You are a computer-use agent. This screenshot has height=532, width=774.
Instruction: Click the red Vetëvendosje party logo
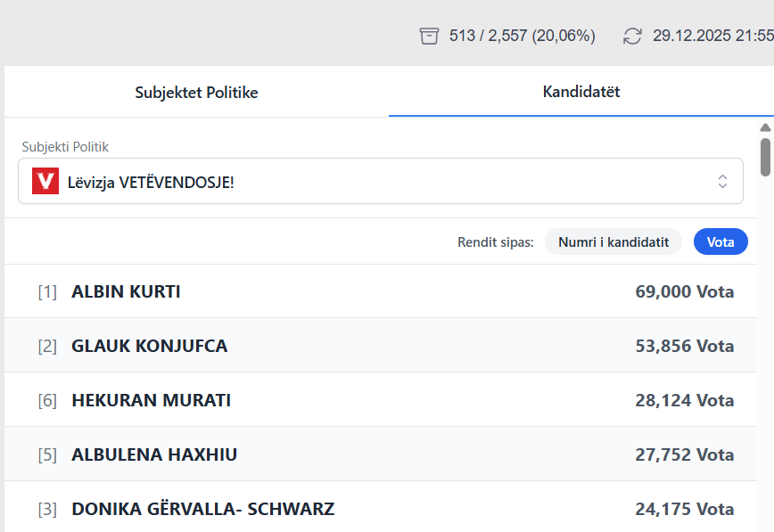coord(45,181)
